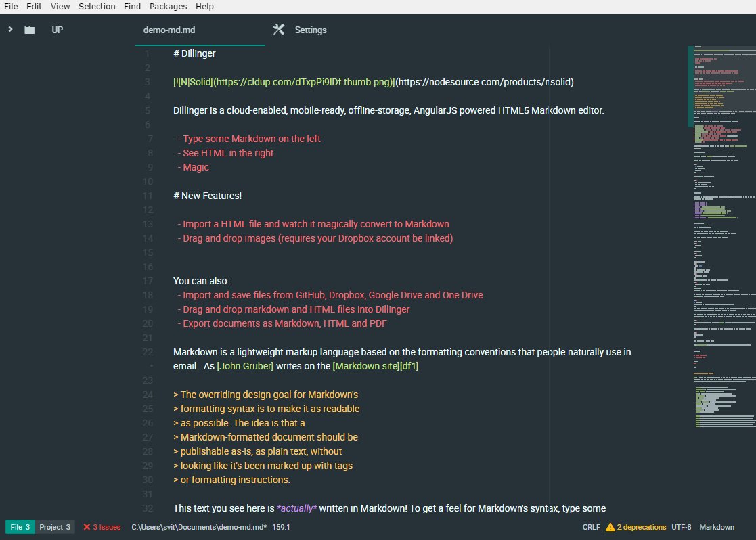Screen dimensions: 756x540
Task: Expand the UP project folder chevron
Action: pos(10,29)
